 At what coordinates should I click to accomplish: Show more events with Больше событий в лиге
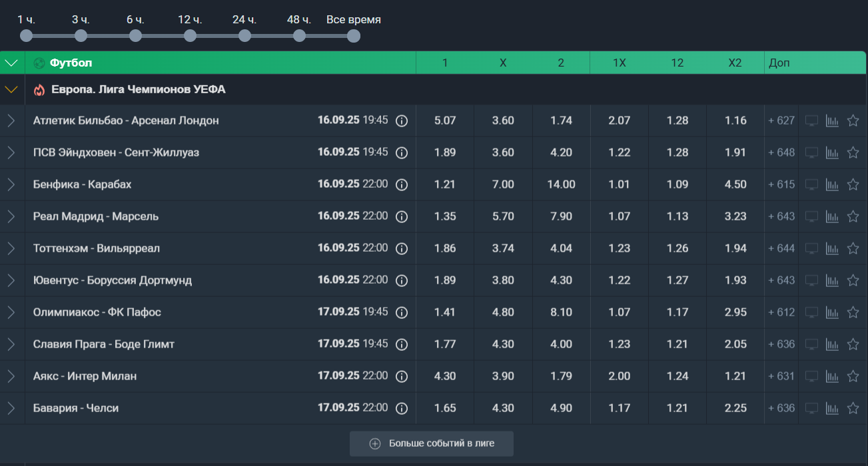tap(432, 443)
